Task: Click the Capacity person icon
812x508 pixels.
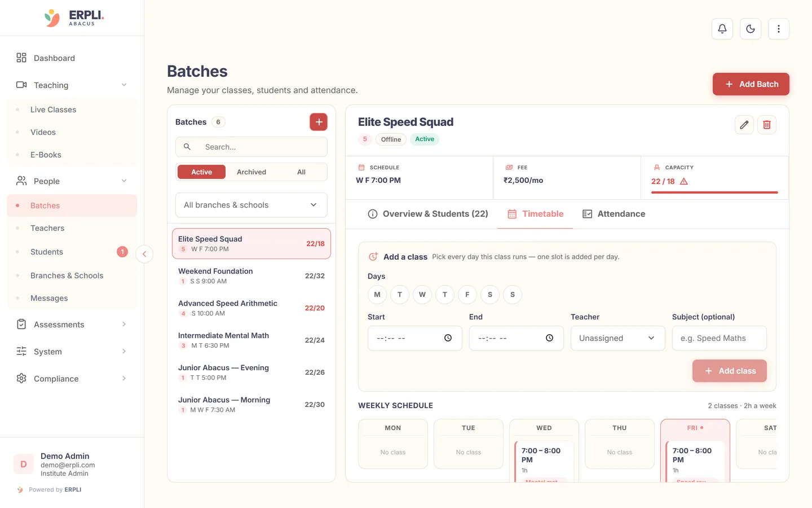Action: pyautogui.click(x=657, y=168)
